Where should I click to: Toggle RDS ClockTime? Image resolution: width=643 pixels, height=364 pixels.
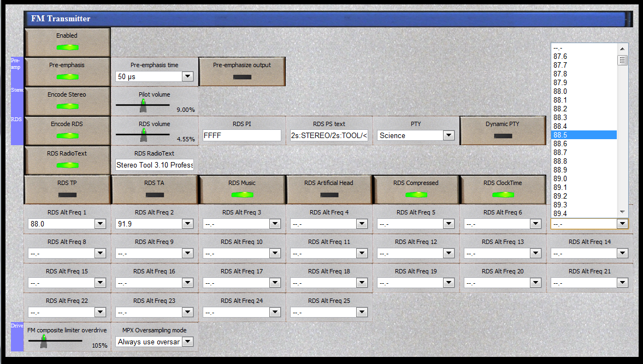click(x=503, y=189)
